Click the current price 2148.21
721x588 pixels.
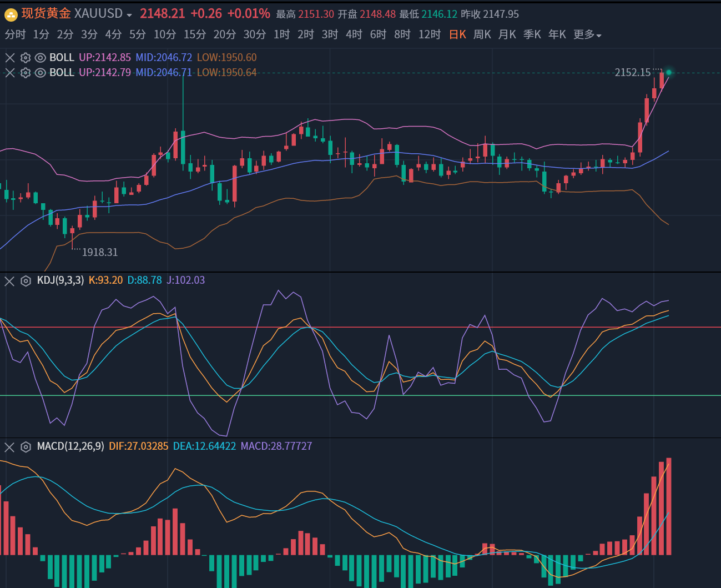tap(162, 14)
